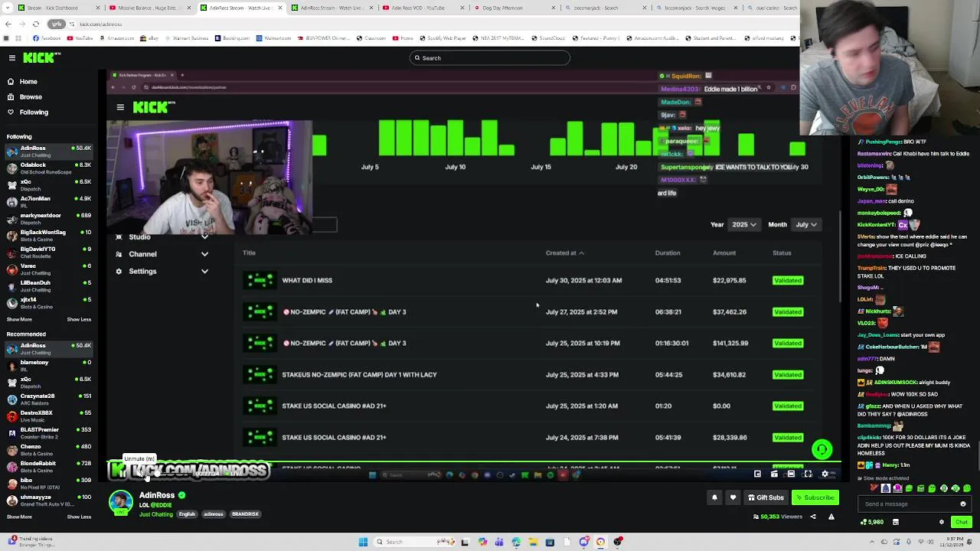Go to Home in Kick sidebar

pos(28,81)
